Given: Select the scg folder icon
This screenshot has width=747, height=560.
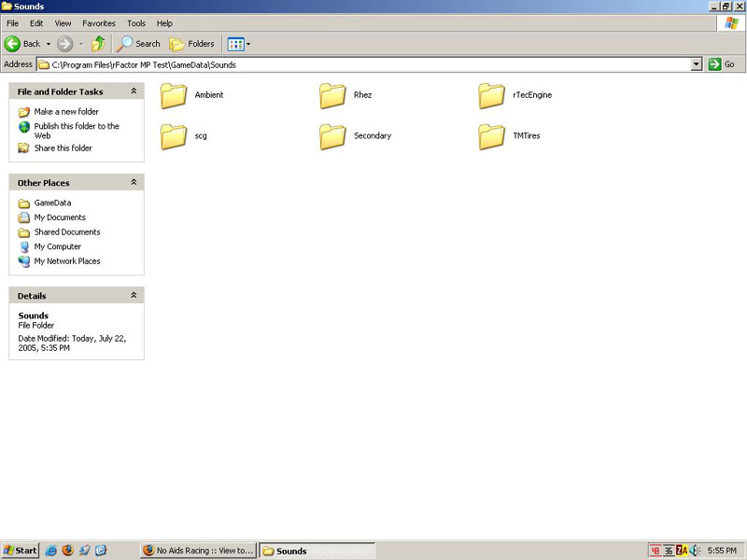Looking at the screenshot, I should 174,136.
